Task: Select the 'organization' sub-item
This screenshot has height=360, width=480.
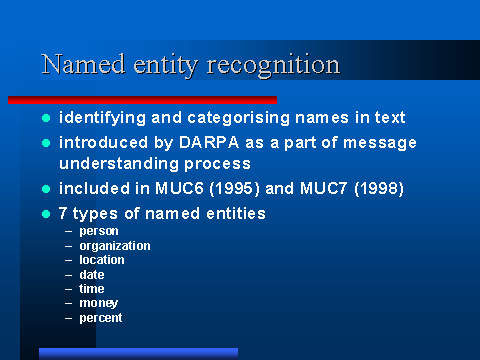Action: (x=115, y=246)
